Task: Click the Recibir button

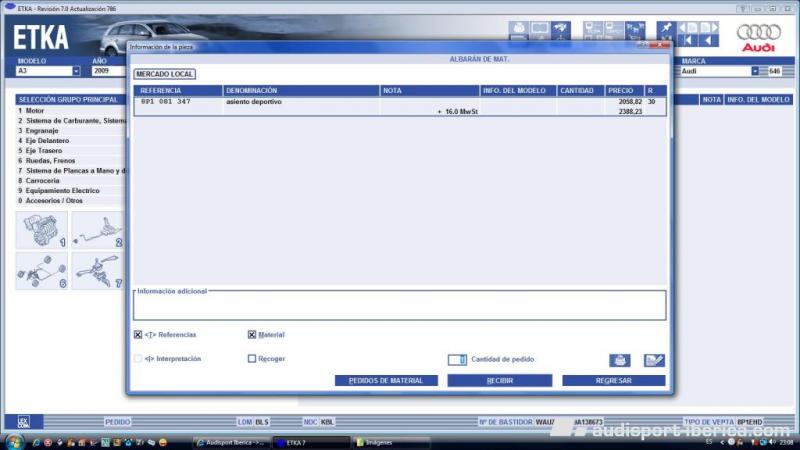Action: [499, 381]
